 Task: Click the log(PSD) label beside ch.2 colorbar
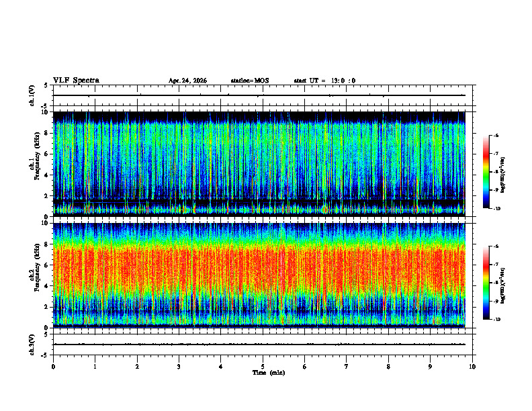(x=503, y=285)
